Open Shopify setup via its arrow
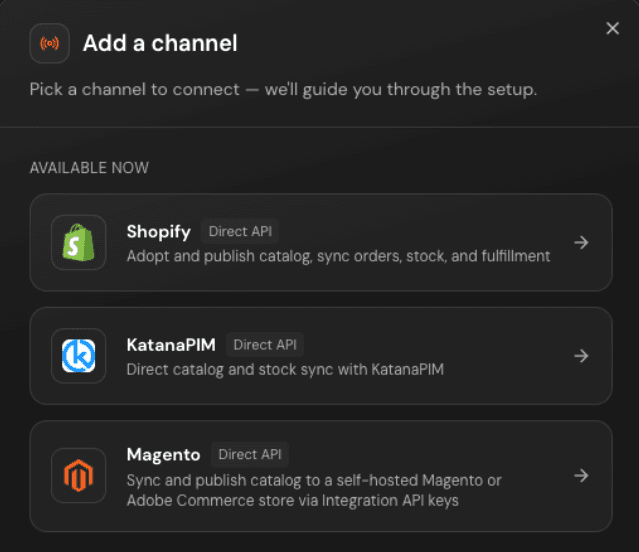 (581, 242)
